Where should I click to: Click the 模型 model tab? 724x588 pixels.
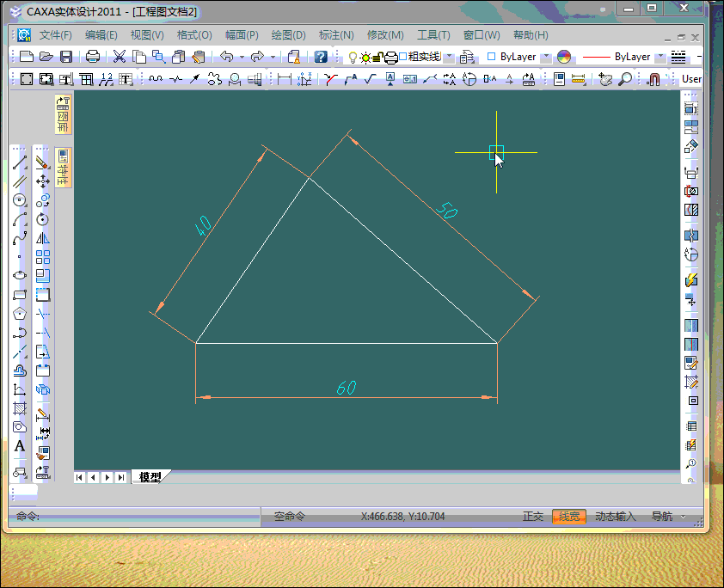tap(150, 477)
